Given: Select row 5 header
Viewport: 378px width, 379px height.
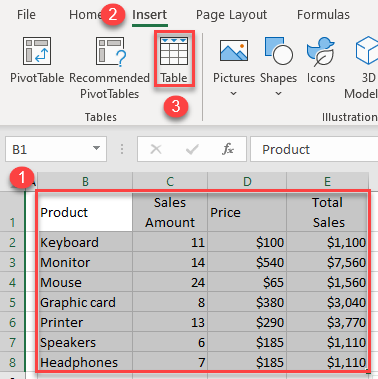Looking at the screenshot, I should (12, 302).
